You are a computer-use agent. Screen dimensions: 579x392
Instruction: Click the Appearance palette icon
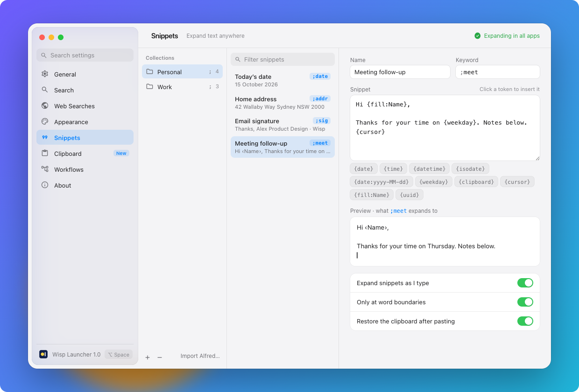(x=45, y=121)
